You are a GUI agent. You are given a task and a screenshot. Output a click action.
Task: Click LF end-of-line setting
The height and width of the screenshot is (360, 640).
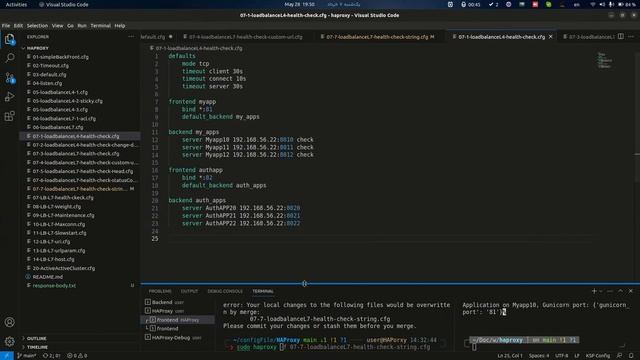point(577,356)
